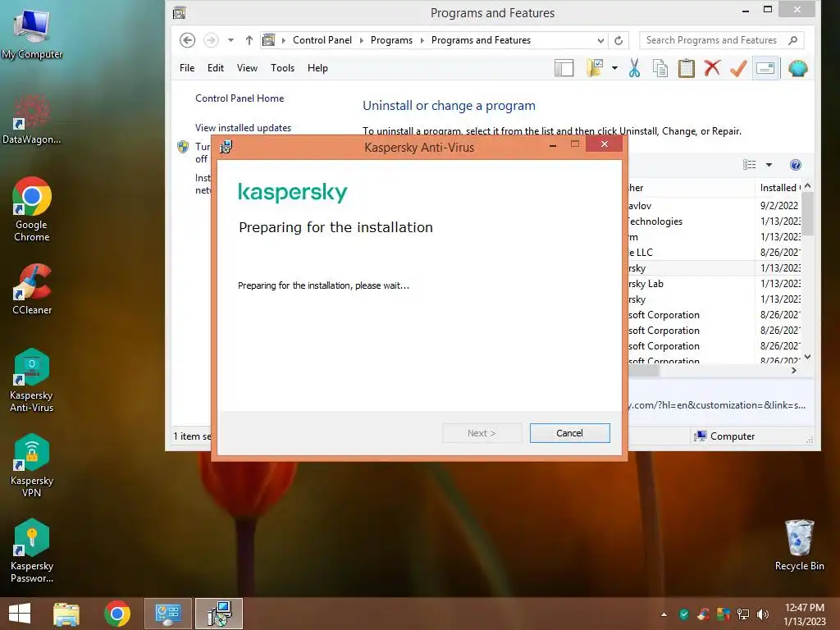
Task: Open View installed updates link
Action: click(x=243, y=127)
